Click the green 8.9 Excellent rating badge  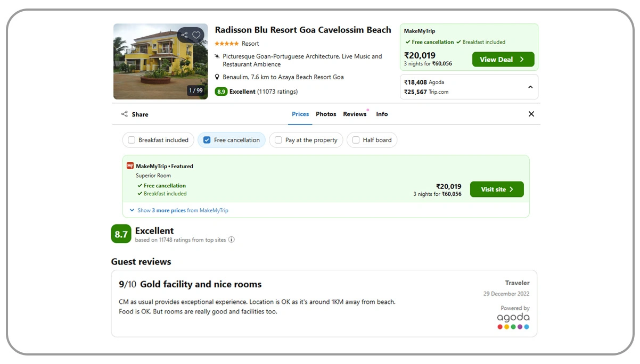pos(221,91)
